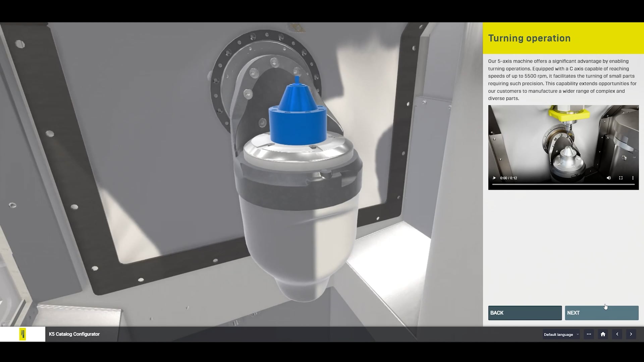Mute the video audio
Image resolution: width=644 pixels, height=362 pixels.
pyautogui.click(x=608, y=178)
